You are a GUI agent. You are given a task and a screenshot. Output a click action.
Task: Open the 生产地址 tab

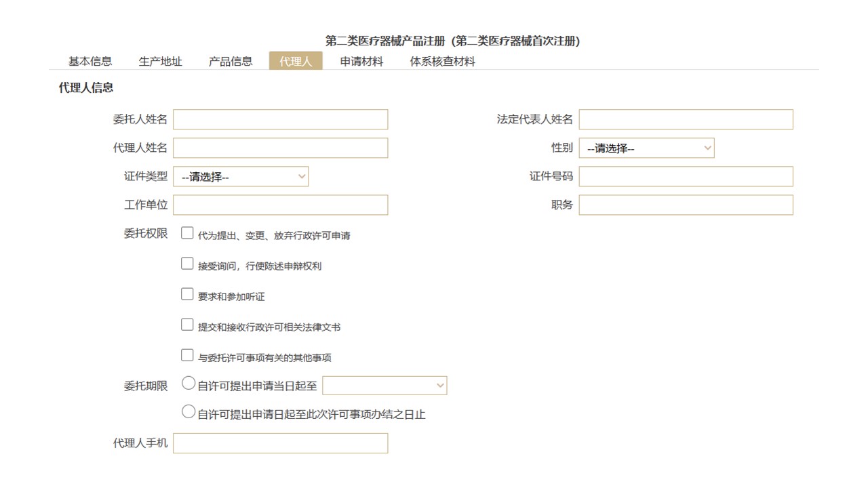(160, 61)
